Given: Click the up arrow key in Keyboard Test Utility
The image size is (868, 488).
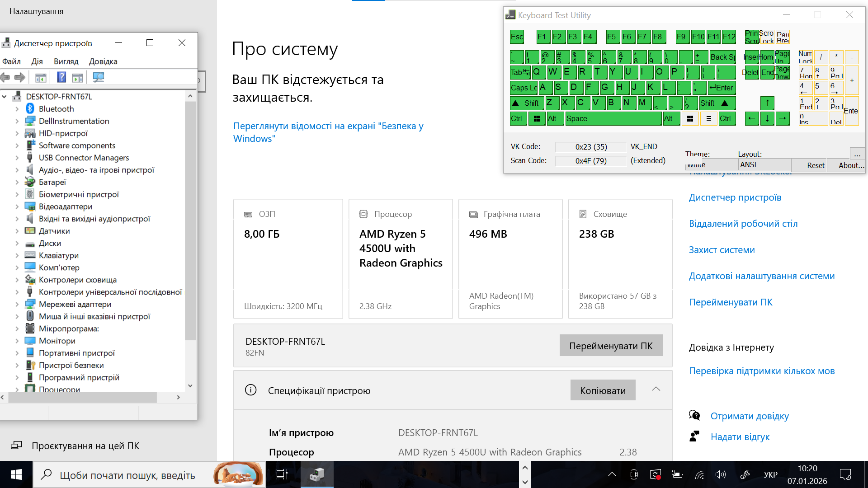Looking at the screenshot, I should tap(767, 103).
